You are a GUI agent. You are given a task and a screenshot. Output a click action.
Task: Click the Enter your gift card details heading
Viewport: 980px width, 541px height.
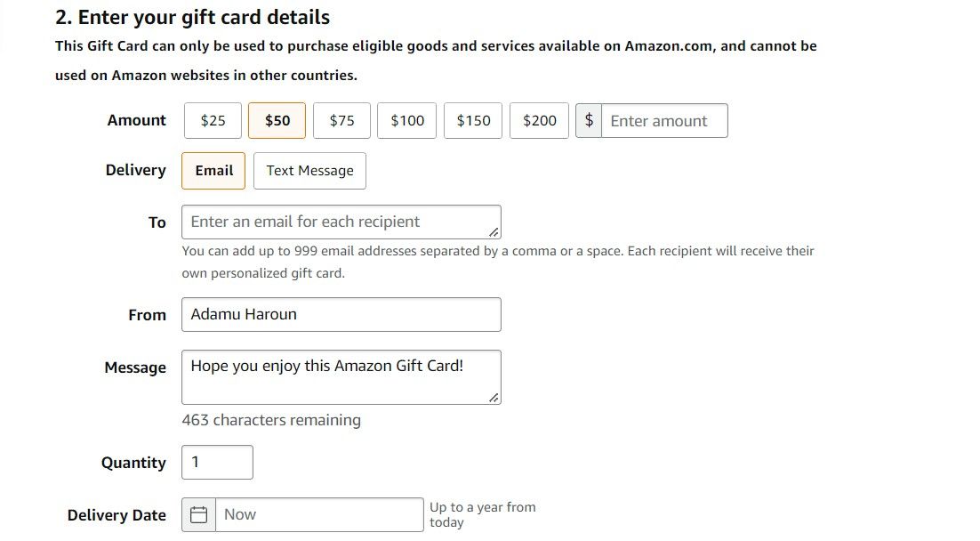192,17
